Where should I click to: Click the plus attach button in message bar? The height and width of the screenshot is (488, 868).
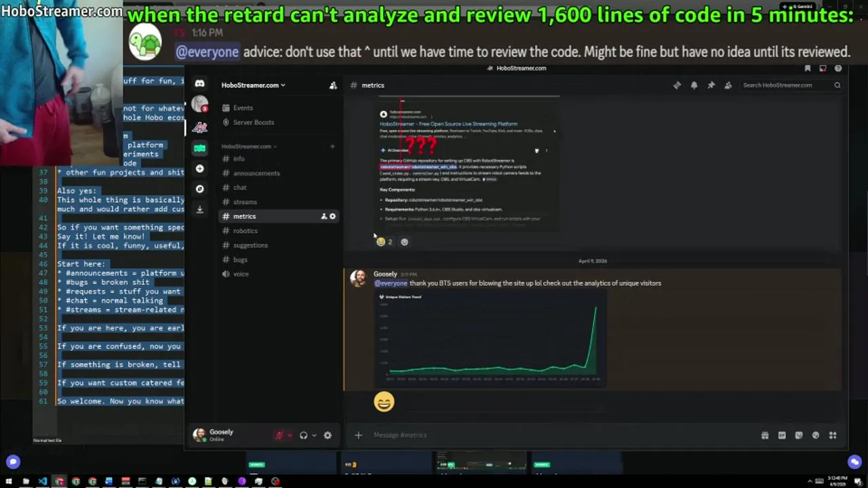pyautogui.click(x=358, y=435)
